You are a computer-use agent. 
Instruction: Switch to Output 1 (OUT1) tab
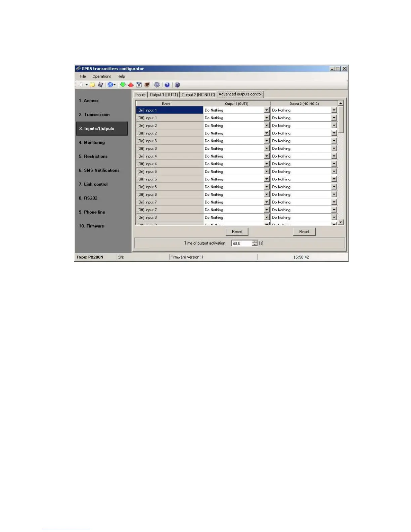point(164,95)
